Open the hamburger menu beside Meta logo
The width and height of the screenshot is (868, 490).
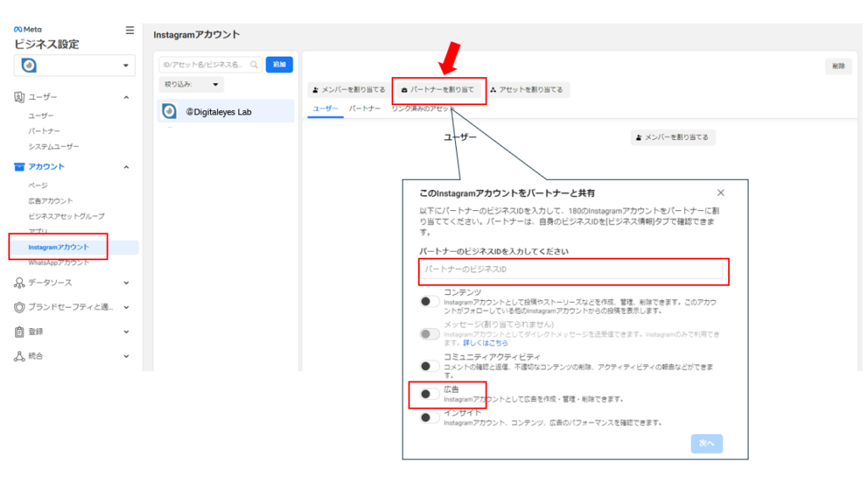130,31
